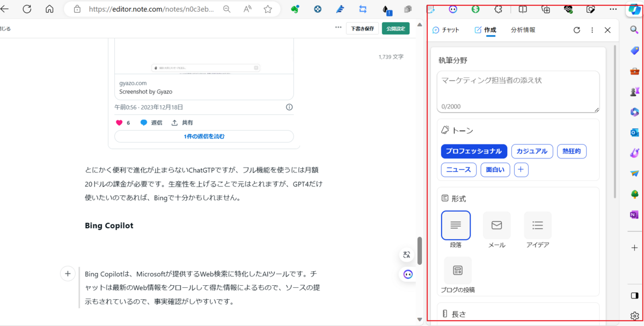Open the Copilot sidebar icon
Viewport: 644px width, 326px height.
coord(634,9)
